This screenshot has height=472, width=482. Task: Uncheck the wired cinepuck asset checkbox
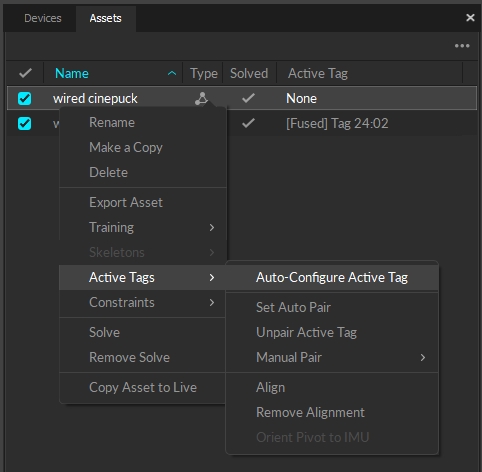25,99
